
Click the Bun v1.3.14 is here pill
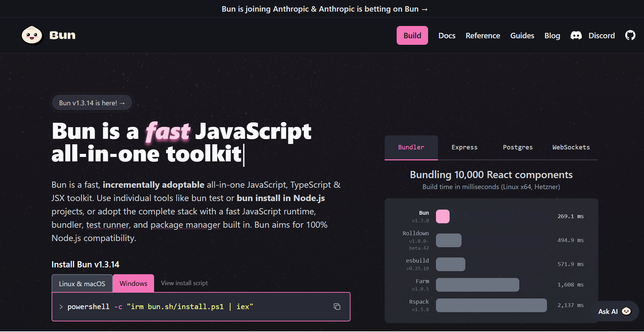[x=92, y=103]
